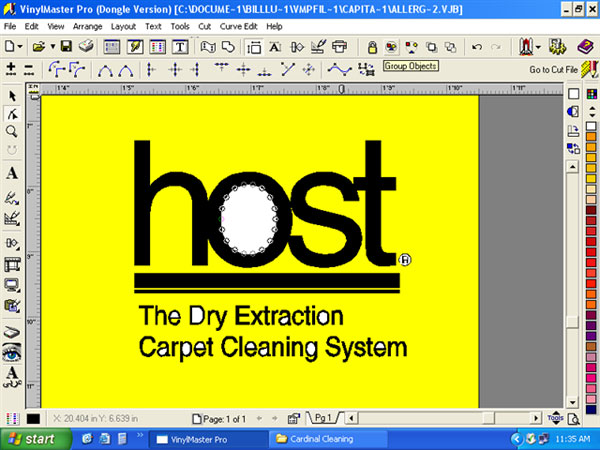Click the Redo arrow icon

tap(496, 47)
